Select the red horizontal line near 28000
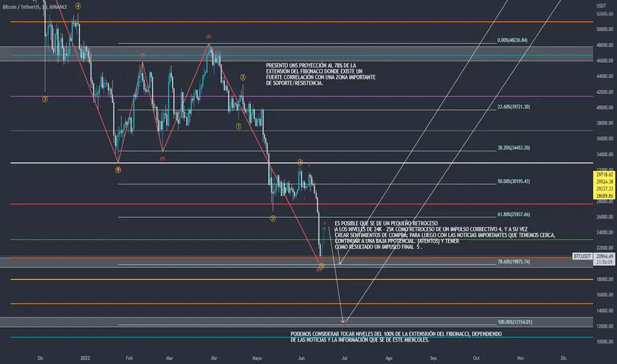Viewport: 617px width, 364px height. point(301,204)
